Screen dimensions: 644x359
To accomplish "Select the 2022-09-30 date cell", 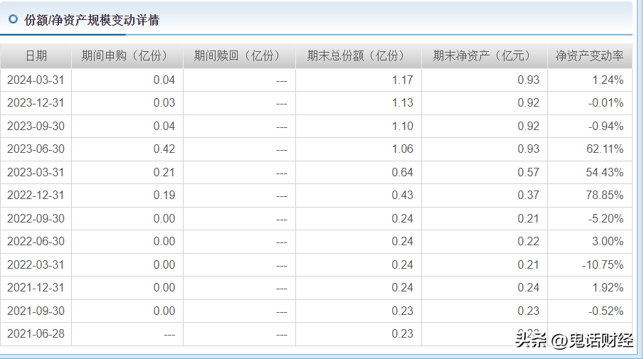I will tap(36, 218).
